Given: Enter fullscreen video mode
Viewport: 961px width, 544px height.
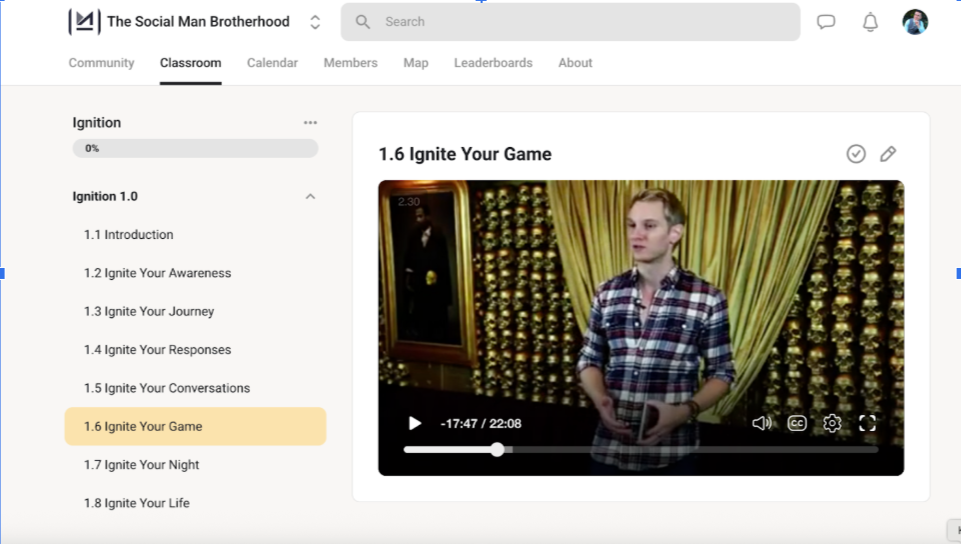Looking at the screenshot, I should (x=868, y=423).
